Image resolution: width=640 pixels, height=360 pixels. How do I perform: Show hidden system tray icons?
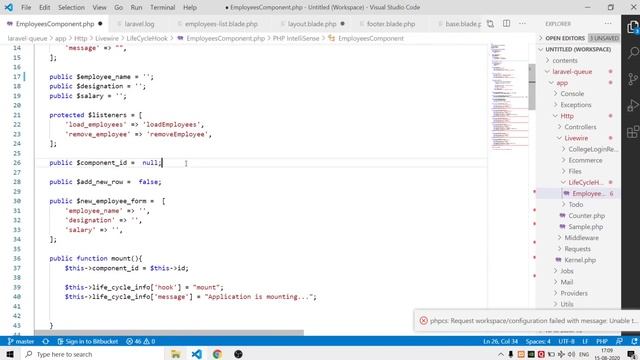[500, 354]
